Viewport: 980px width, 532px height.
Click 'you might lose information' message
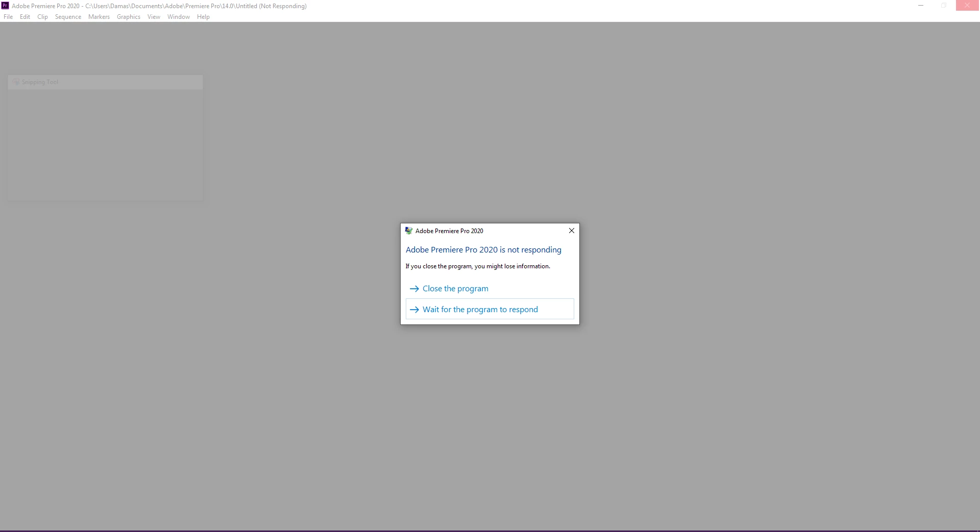click(478, 266)
